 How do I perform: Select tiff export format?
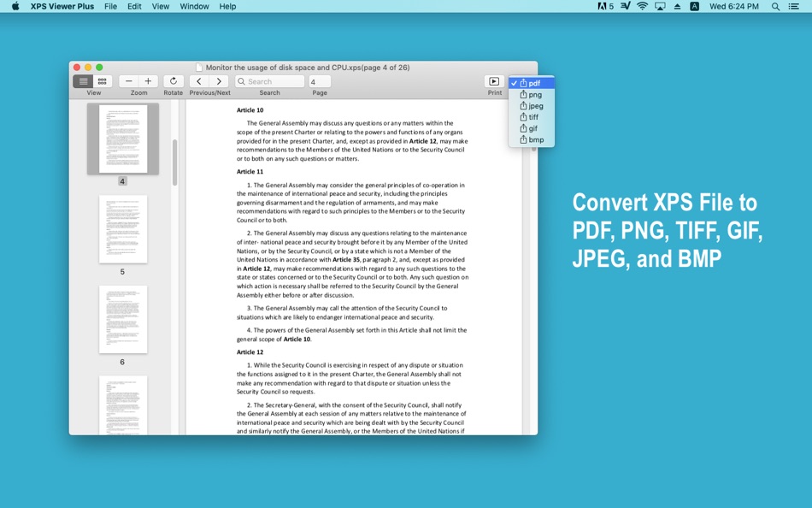(x=532, y=117)
